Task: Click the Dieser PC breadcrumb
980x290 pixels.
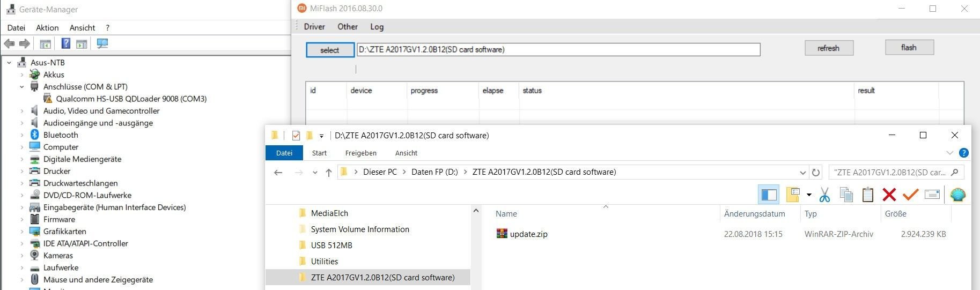Action: tap(380, 172)
